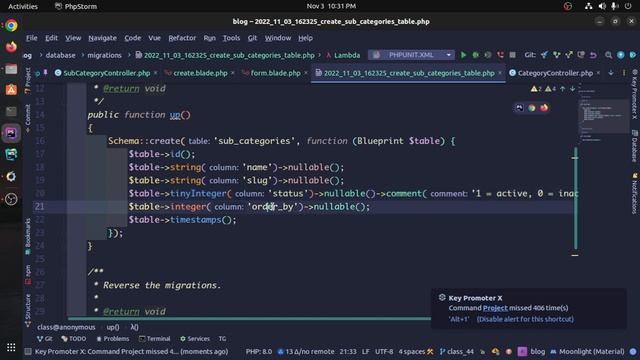Click the migrations breadcrumb in navigation bar
Viewport: 640px width, 360px height.
click(104, 55)
